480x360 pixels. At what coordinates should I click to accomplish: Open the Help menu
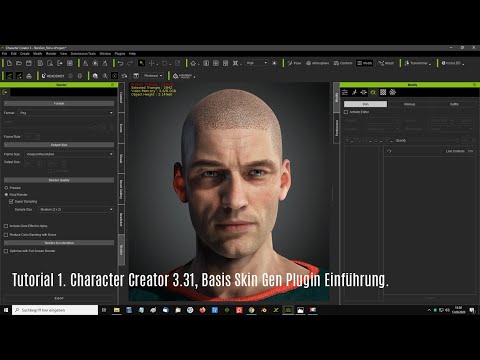(x=132, y=53)
